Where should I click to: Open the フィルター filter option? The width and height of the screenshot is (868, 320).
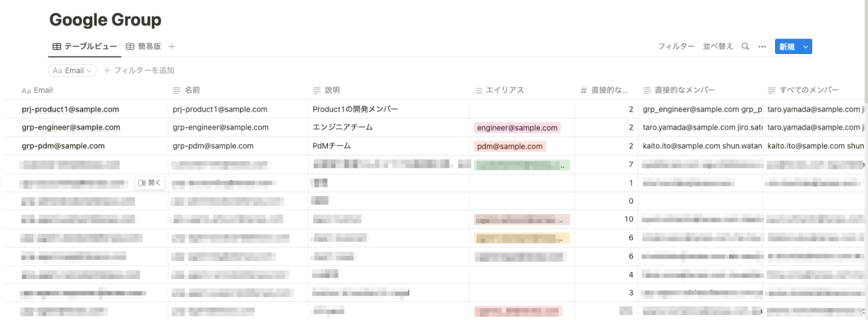(676, 47)
